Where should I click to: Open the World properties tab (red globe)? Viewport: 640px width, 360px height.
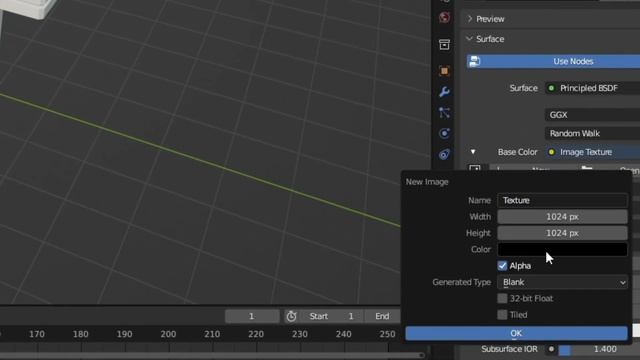tap(444, 17)
